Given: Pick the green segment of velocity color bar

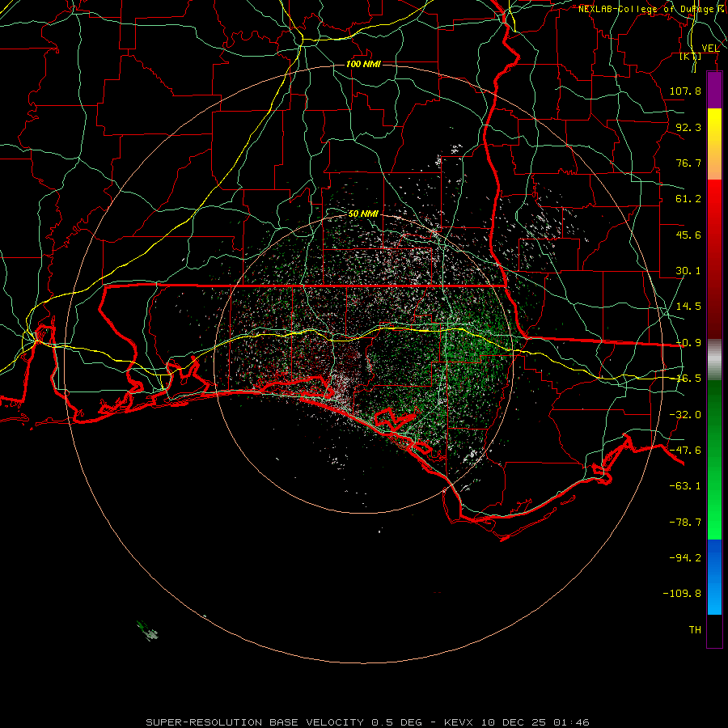Looking at the screenshot, I should click(714, 459).
